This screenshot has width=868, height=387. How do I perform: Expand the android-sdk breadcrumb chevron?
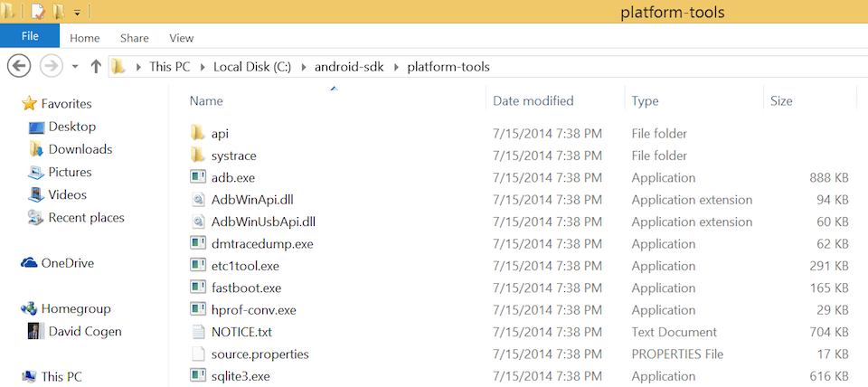coord(396,67)
